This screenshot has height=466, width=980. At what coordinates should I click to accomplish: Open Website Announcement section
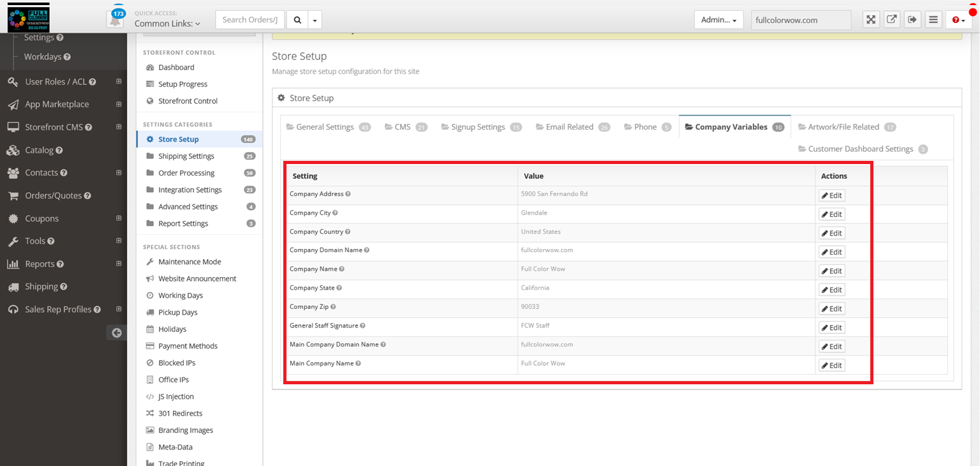(x=197, y=278)
